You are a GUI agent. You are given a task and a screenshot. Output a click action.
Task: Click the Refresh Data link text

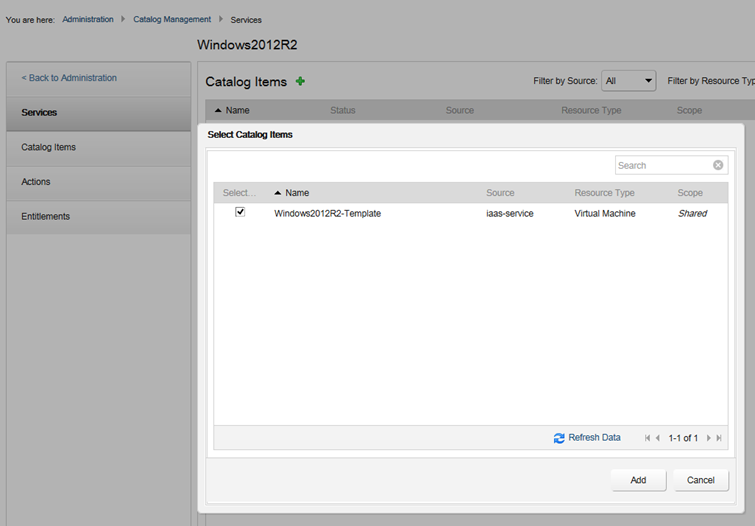pyautogui.click(x=594, y=437)
